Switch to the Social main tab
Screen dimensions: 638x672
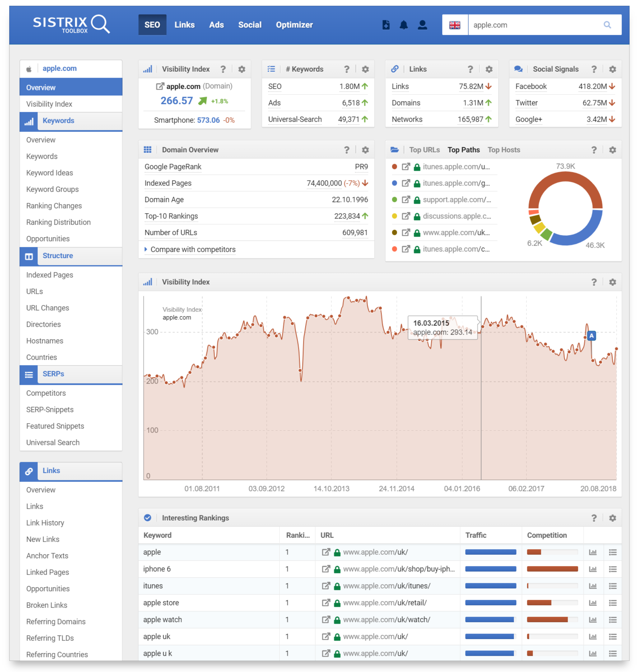click(250, 25)
